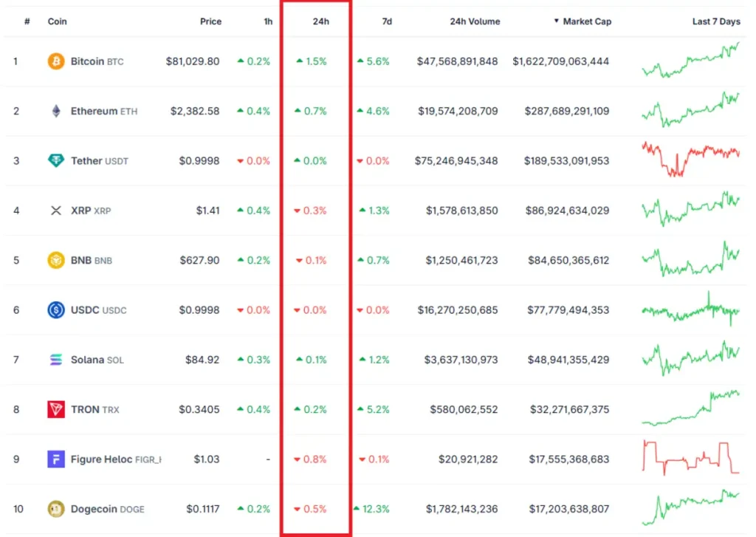This screenshot has width=756, height=537.
Task: Click XRP price $1.41
Action: pyautogui.click(x=207, y=211)
